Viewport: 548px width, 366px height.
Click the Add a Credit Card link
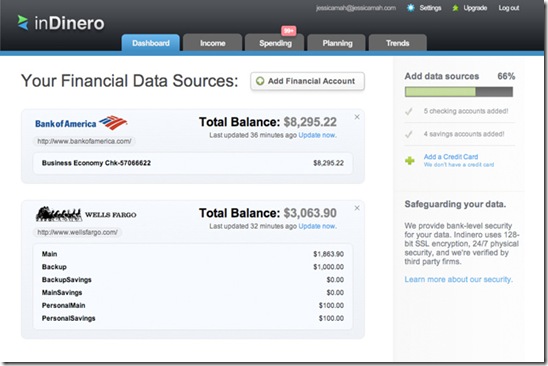point(451,157)
